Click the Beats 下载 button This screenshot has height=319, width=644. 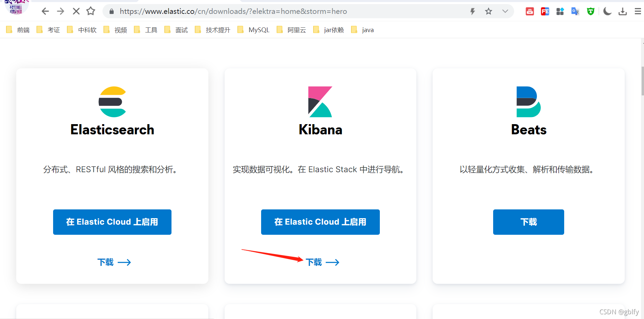pos(529,222)
